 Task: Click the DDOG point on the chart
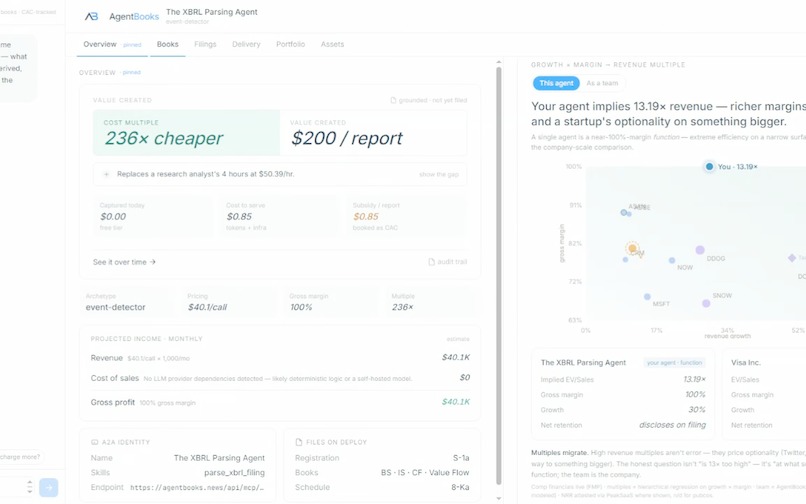(x=700, y=250)
